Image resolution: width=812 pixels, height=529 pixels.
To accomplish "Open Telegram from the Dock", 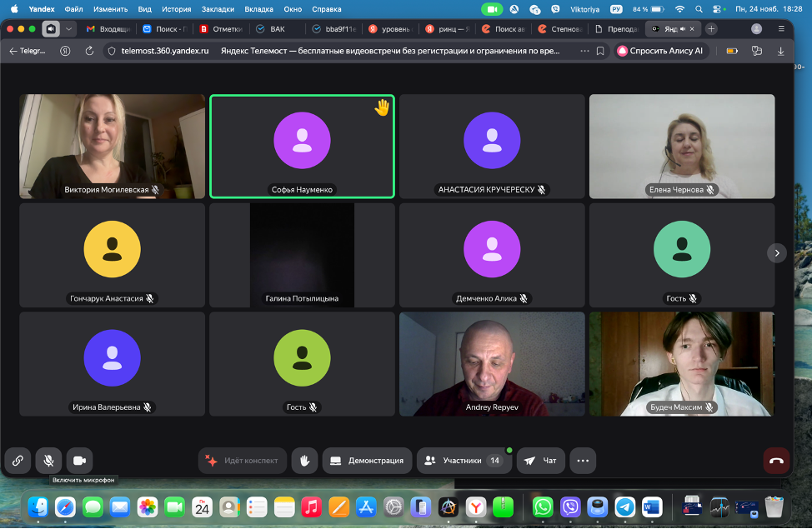I will tap(624, 506).
